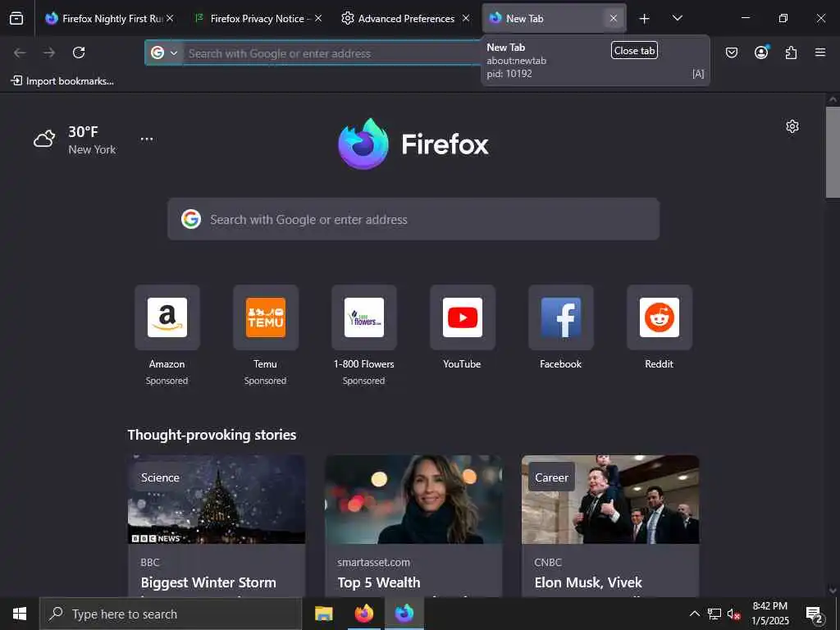Close the Firefox Privacy Notice tab
This screenshot has height=630, width=840.
point(318,19)
